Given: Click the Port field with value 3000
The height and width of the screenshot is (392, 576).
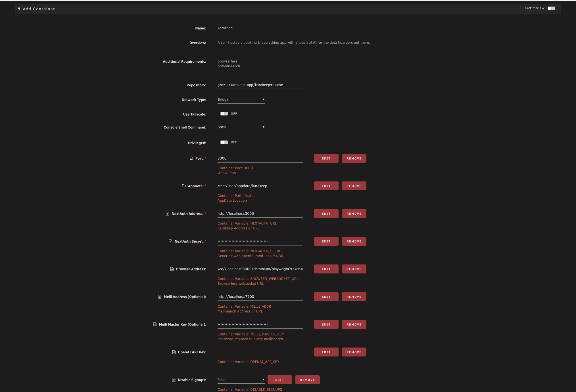Looking at the screenshot, I should click(x=260, y=159).
